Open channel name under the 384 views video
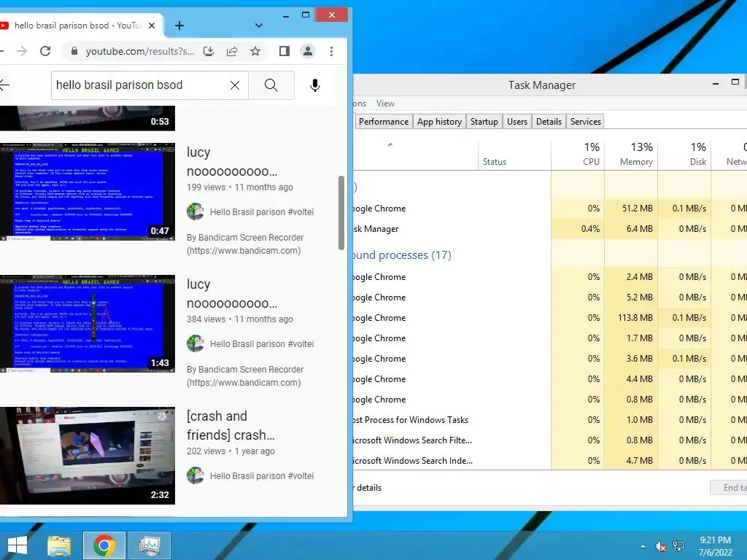Image resolution: width=747 pixels, height=560 pixels. pyautogui.click(x=262, y=344)
